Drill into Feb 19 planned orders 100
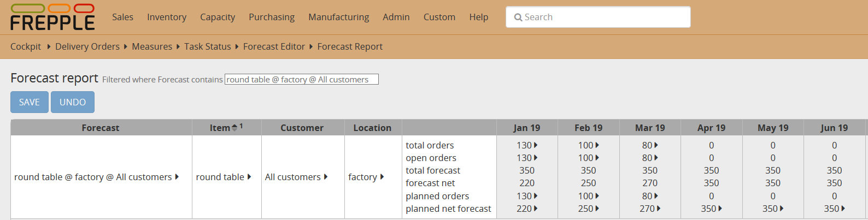The image size is (868, 220). tap(597, 196)
